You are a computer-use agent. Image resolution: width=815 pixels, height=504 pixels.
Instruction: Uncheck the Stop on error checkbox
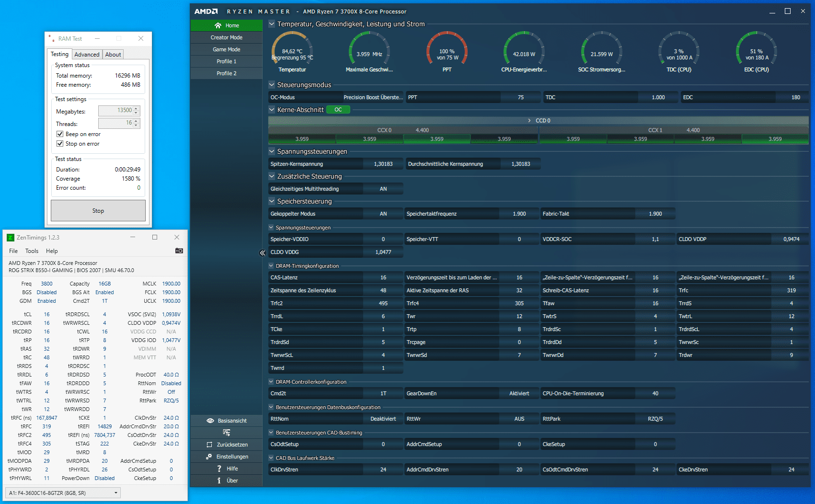click(x=60, y=144)
